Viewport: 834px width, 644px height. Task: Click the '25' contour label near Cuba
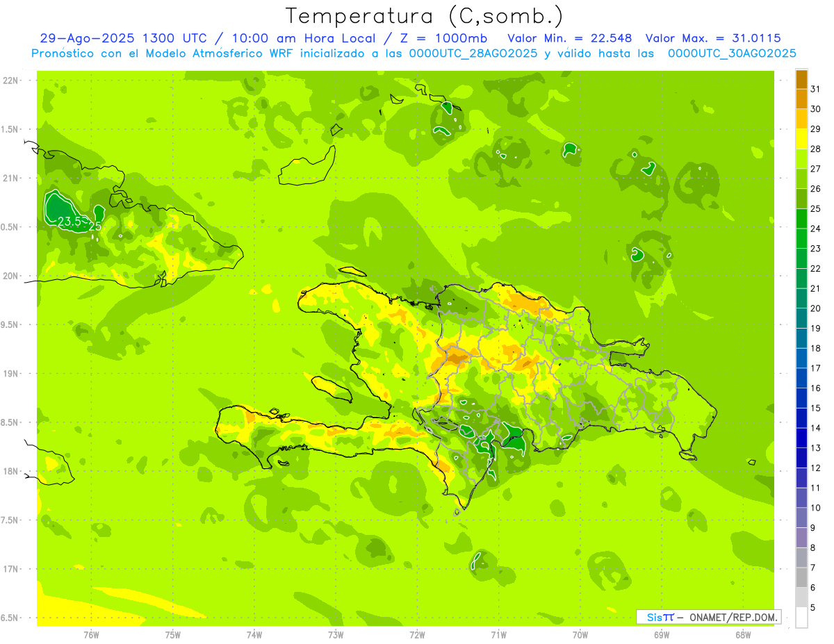click(96, 226)
